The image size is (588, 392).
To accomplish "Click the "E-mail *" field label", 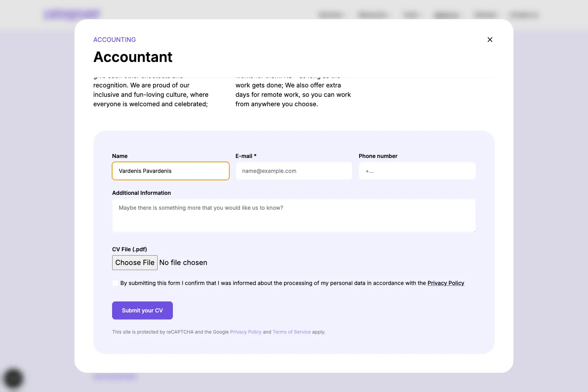I will pos(246,156).
